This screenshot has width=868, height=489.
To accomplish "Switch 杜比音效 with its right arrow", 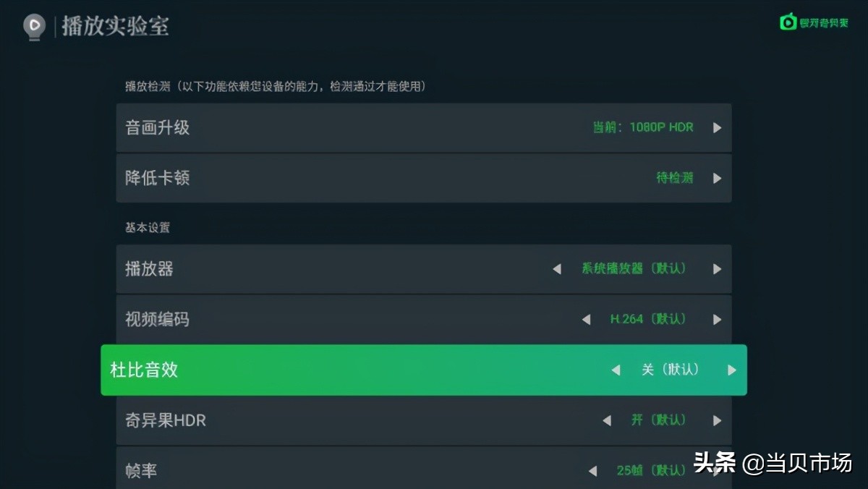I will pyautogui.click(x=731, y=370).
